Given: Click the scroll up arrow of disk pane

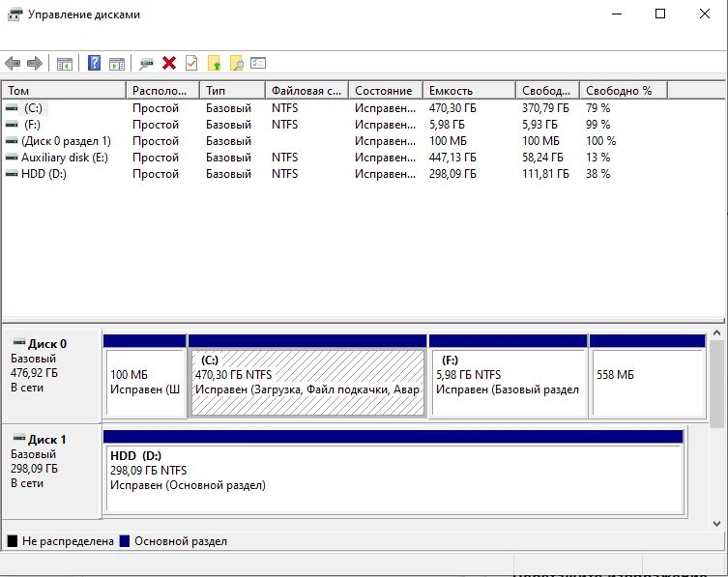Looking at the screenshot, I should click(x=716, y=332).
